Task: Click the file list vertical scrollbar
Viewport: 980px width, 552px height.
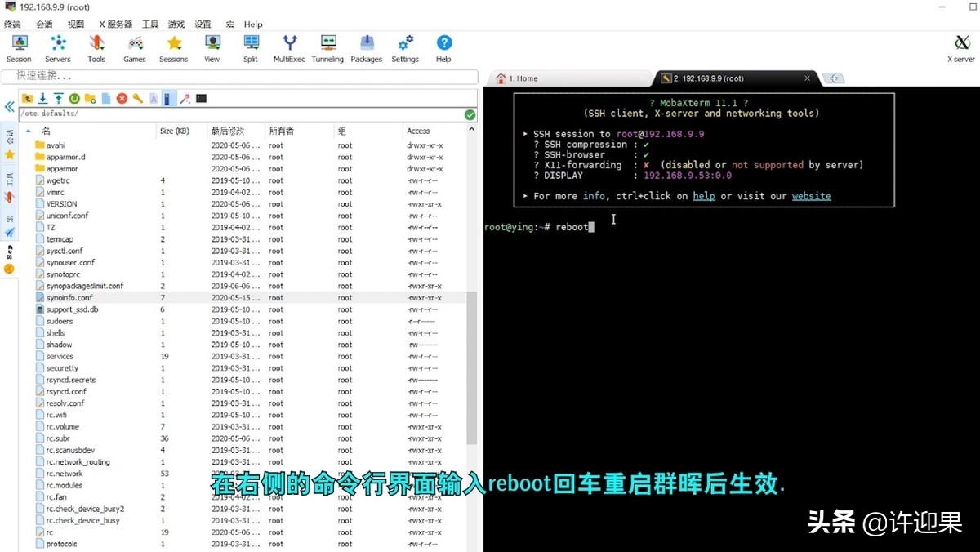Action: coord(471,367)
